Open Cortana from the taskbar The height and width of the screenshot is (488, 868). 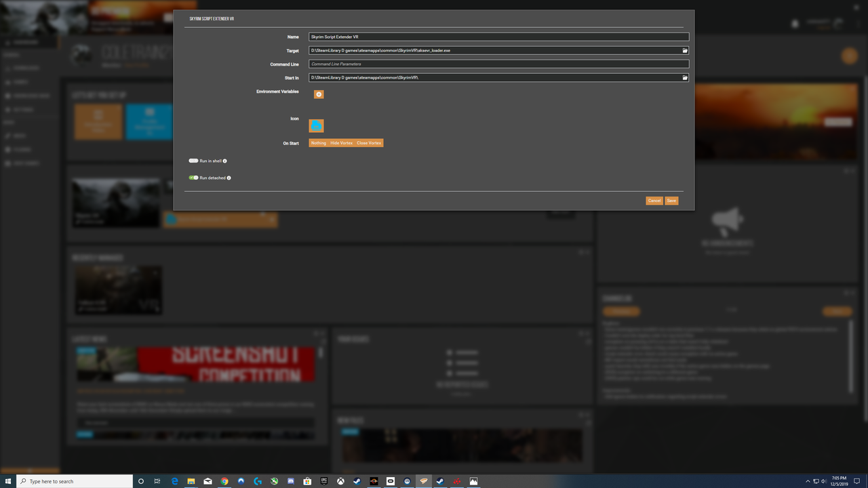click(x=141, y=481)
